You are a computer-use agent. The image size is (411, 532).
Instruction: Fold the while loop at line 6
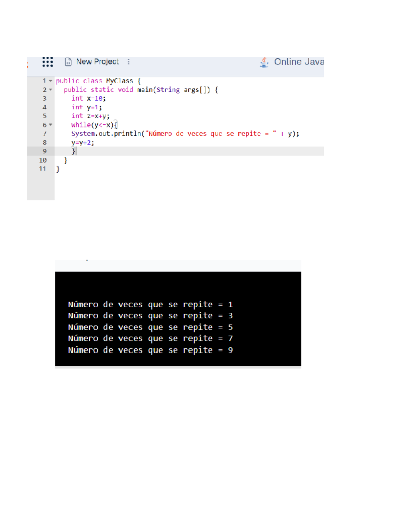point(51,125)
